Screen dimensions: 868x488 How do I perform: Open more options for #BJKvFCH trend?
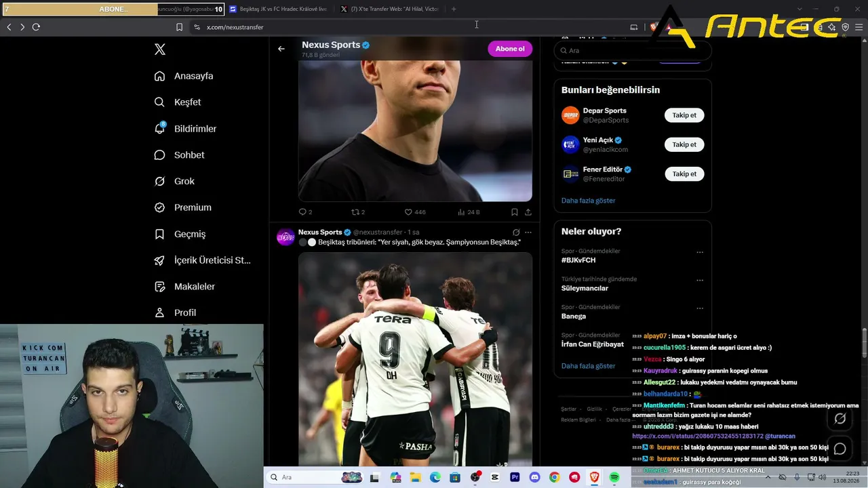(x=700, y=252)
